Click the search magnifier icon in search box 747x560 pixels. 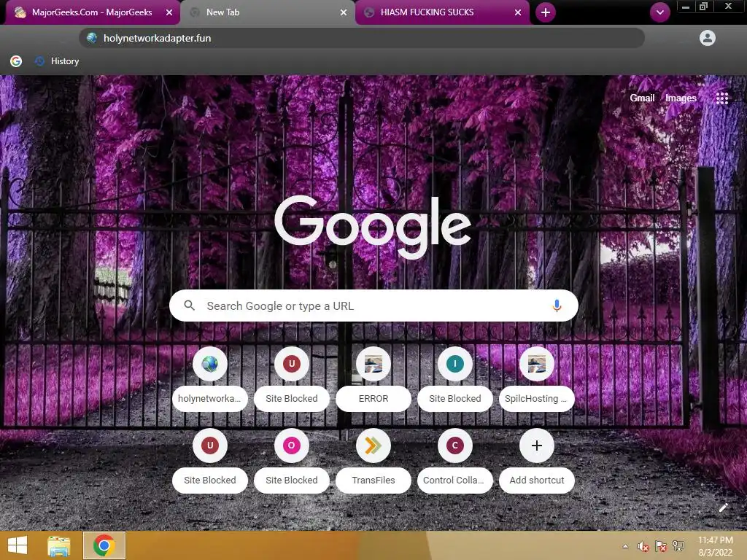[x=189, y=306]
